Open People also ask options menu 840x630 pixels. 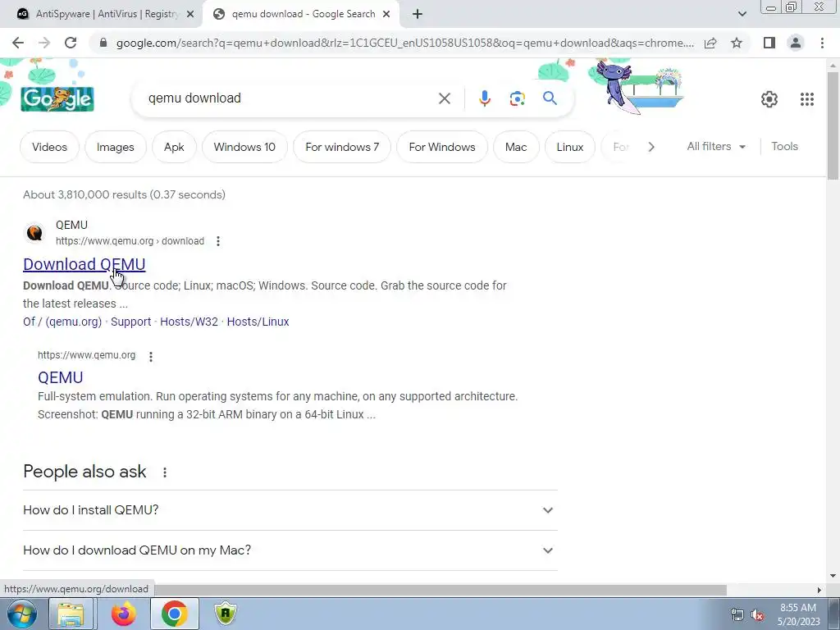(x=165, y=472)
